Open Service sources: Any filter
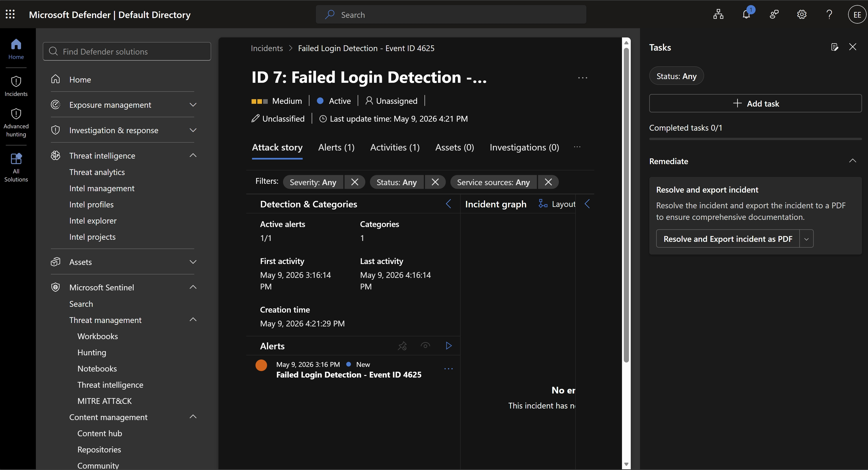868x470 pixels. point(493,182)
